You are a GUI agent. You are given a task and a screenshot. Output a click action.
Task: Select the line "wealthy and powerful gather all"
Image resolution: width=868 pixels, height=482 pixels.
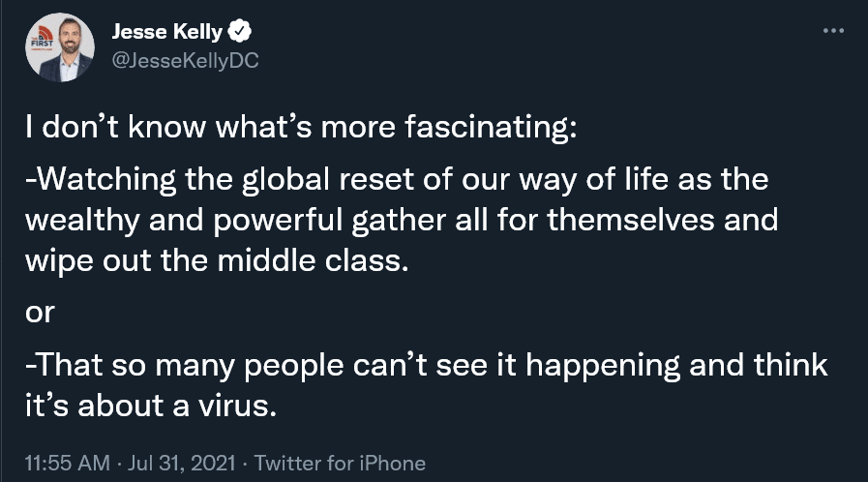[x=401, y=220]
